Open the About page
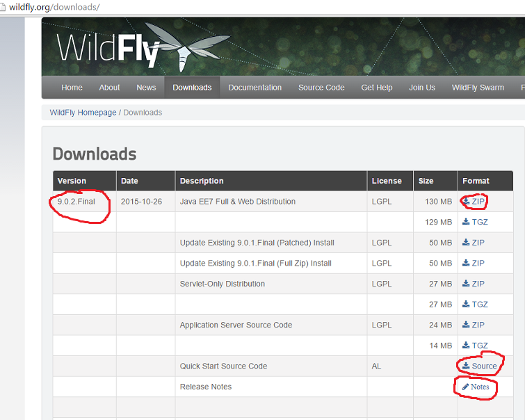 click(109, 88)
